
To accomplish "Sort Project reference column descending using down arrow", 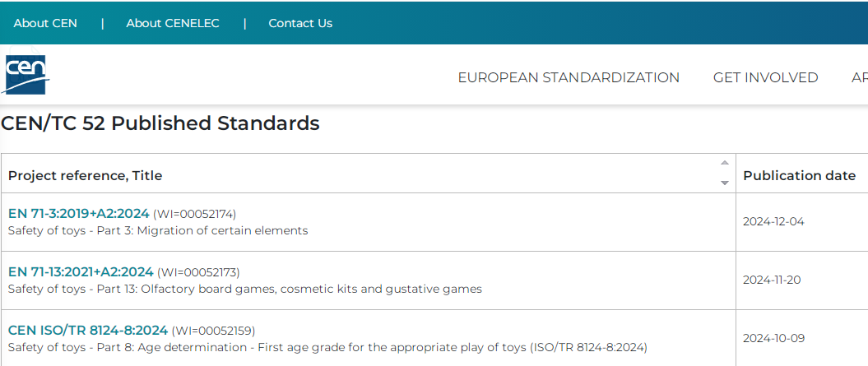I will click(725, 183).
